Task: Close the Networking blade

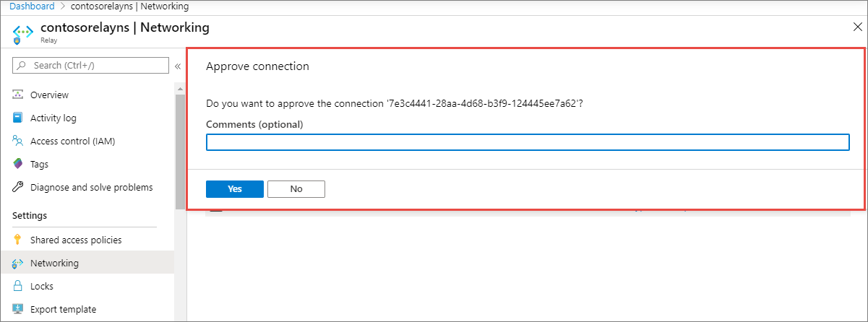Action: pyautogui.click(x=857, y=27)
